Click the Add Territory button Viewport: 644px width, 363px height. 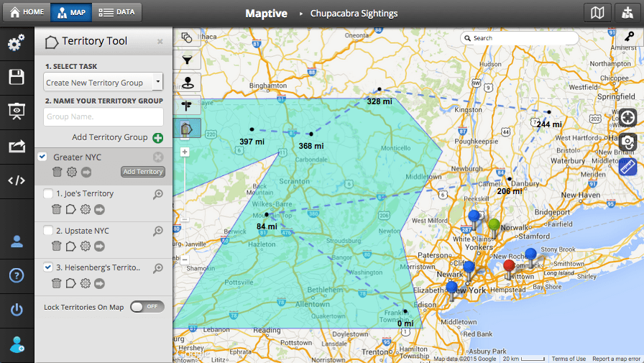click(x=142, y=172)
